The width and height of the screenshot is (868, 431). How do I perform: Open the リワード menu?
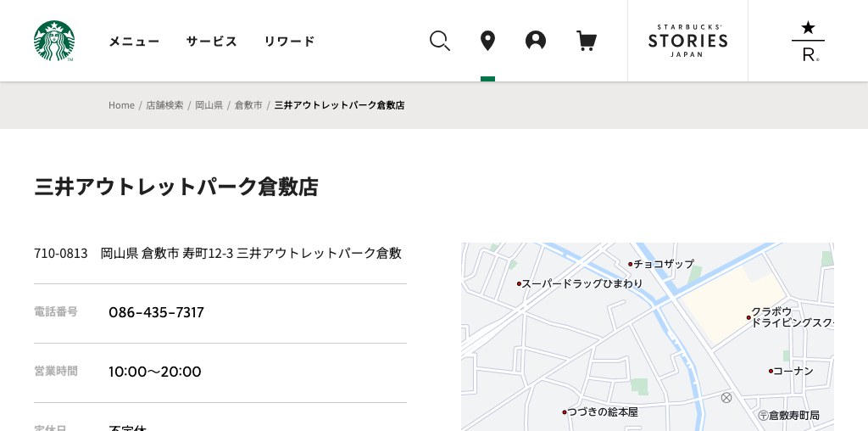tap(289, 41)
